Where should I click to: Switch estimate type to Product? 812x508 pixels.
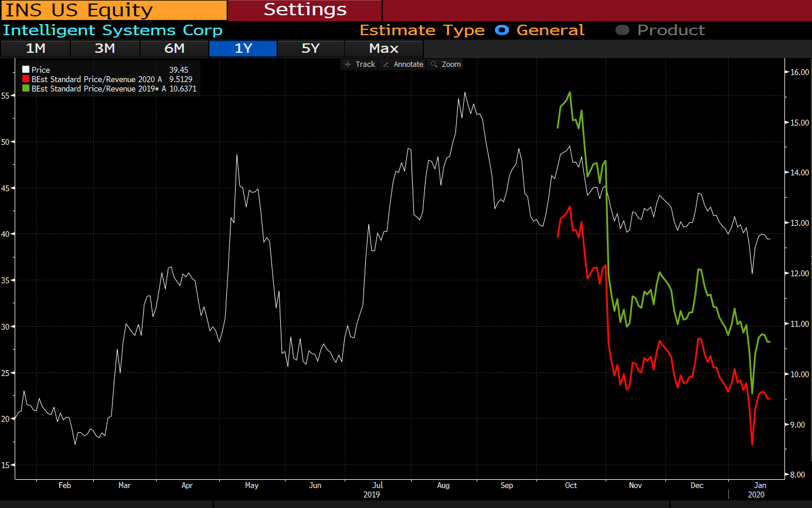point(623,31)
